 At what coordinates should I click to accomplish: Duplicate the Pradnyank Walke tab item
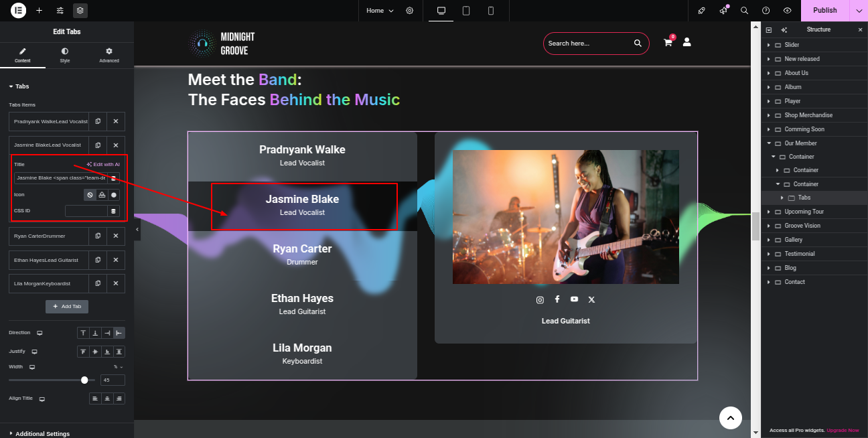pyautogui.click(x=98, y=121)
